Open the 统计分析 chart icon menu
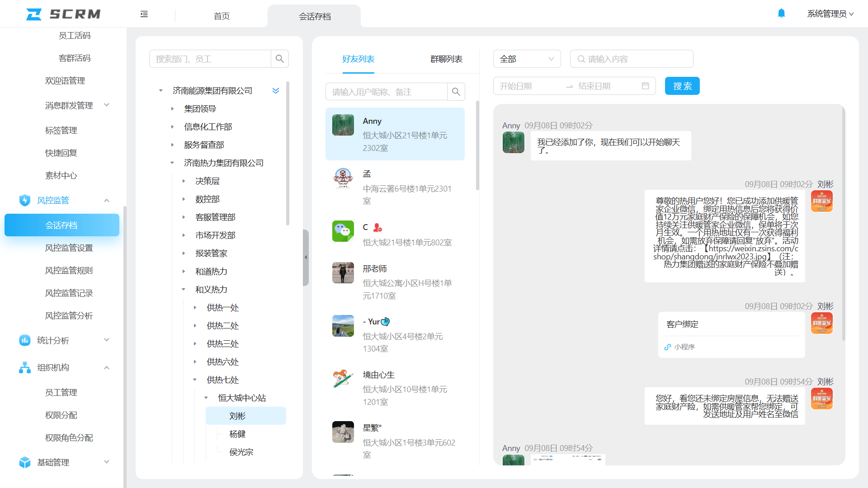 coord(24,340)
